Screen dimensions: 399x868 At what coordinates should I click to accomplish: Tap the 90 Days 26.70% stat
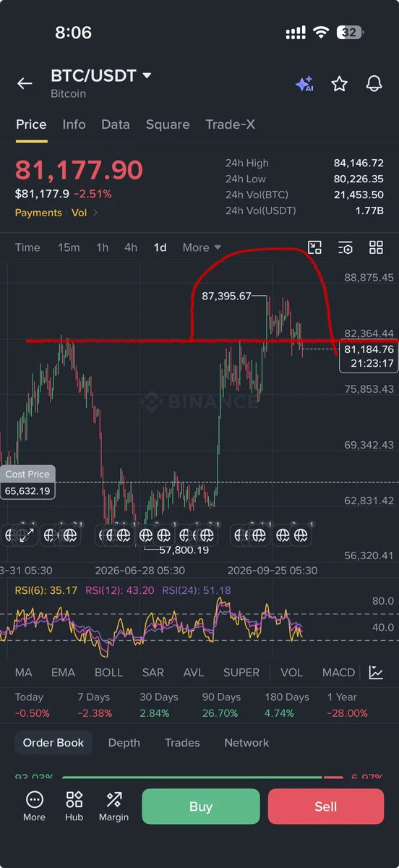click(x=221, y=705)
